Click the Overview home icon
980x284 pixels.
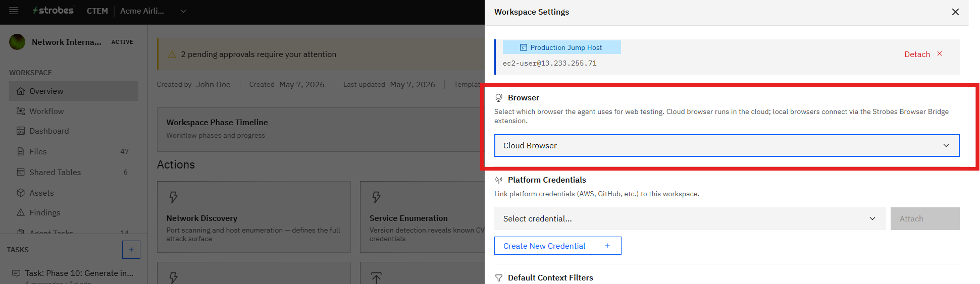(x=21, y=91)
